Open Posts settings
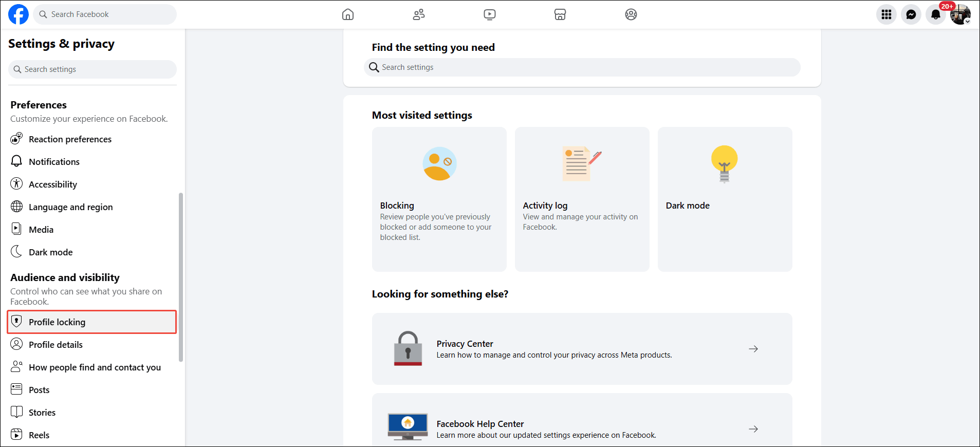This screenshot has width=980, height=447. point(93,390)
